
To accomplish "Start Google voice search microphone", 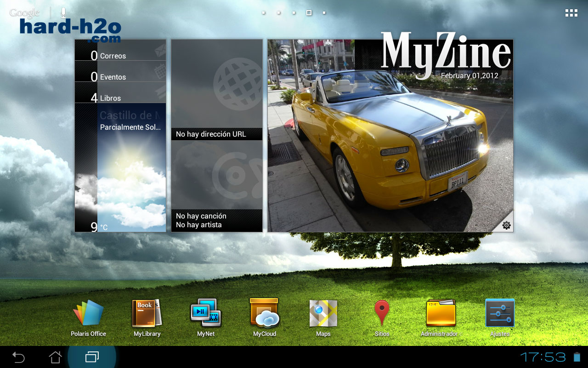I will (x=63, y=13).
